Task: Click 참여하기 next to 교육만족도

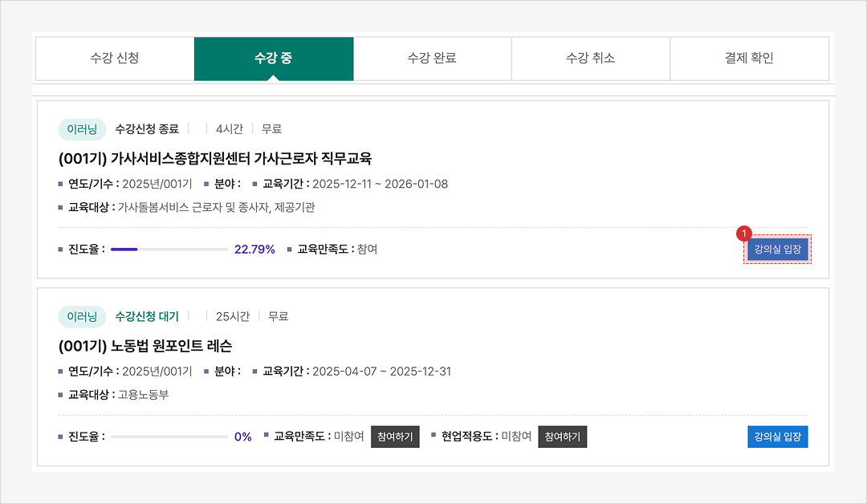Action: 395,437
